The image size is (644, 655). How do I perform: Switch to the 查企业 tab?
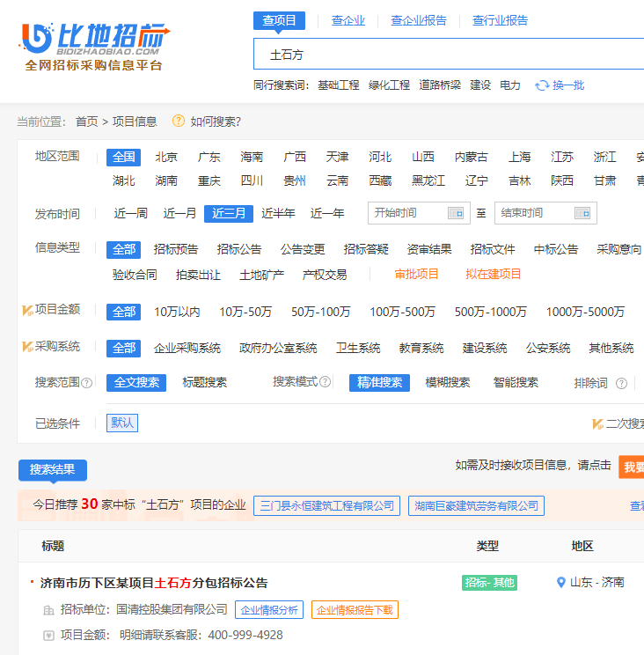pos(348,20)
